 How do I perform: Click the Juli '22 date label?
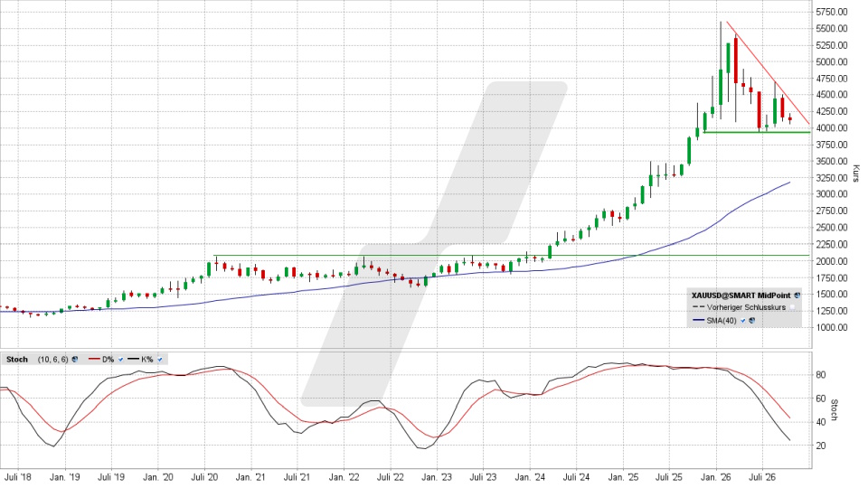point(391,477)
